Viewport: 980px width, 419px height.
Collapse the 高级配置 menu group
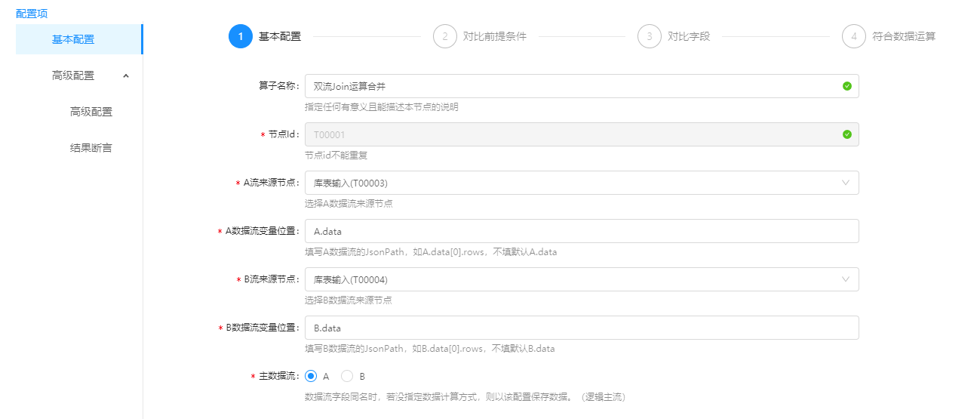(x=126, y=75)
